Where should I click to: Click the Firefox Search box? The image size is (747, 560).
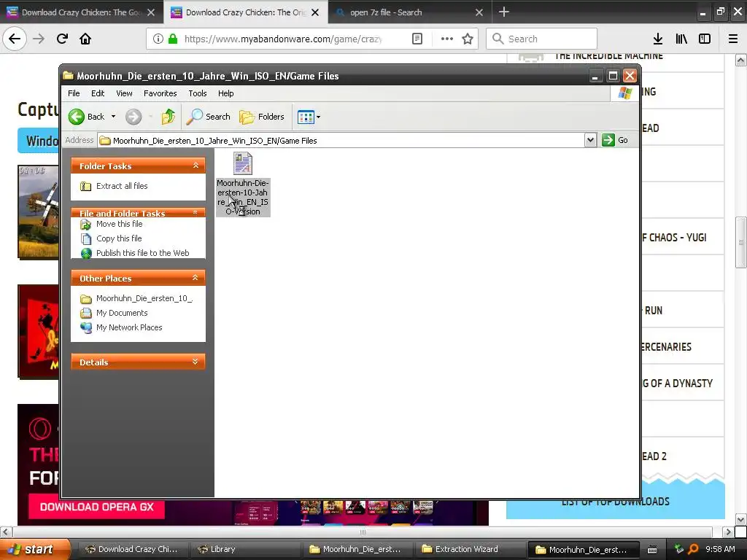click(x=542, y=39)
